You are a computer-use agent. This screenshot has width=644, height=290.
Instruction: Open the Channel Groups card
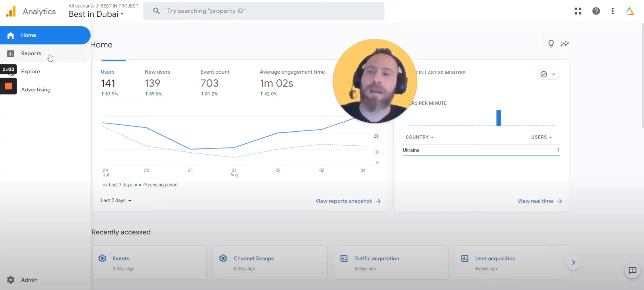[270, 262]
